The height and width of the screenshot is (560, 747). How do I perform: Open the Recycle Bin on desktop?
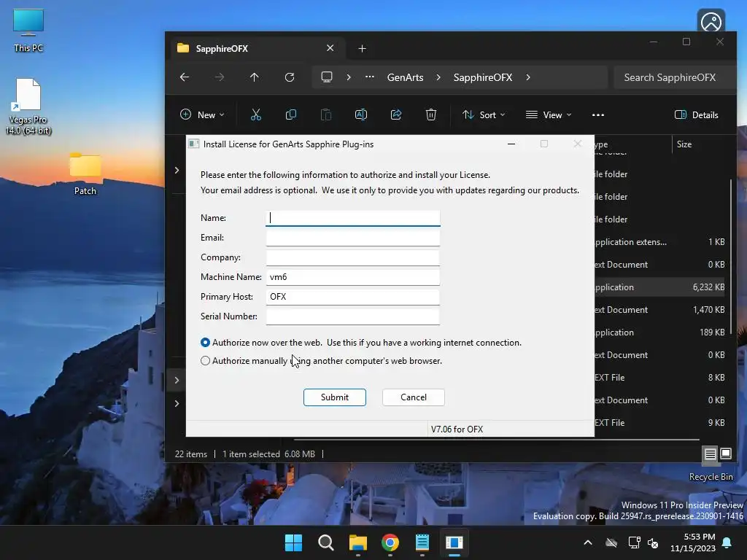click(711, 477)
